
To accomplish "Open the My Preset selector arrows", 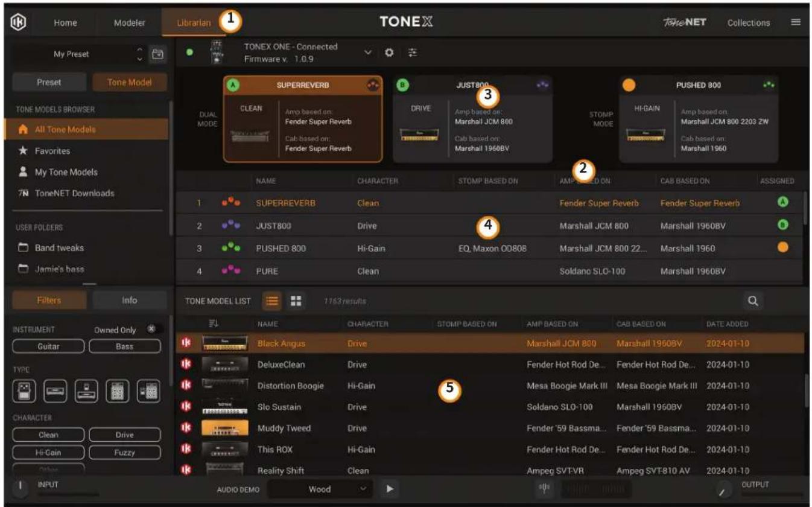I will pyautogui.click(x=140, y=54).
